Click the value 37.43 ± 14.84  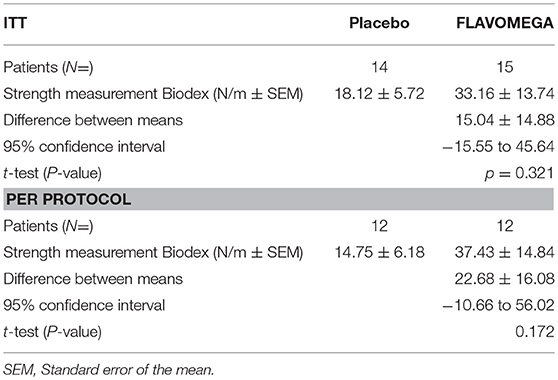tap(505, 253)
